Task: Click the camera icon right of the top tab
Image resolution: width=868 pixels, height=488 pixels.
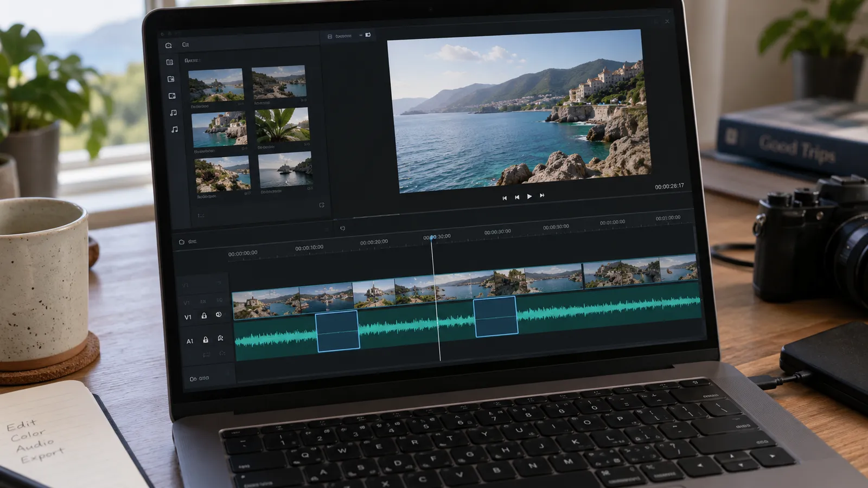Action: [368, 35]
